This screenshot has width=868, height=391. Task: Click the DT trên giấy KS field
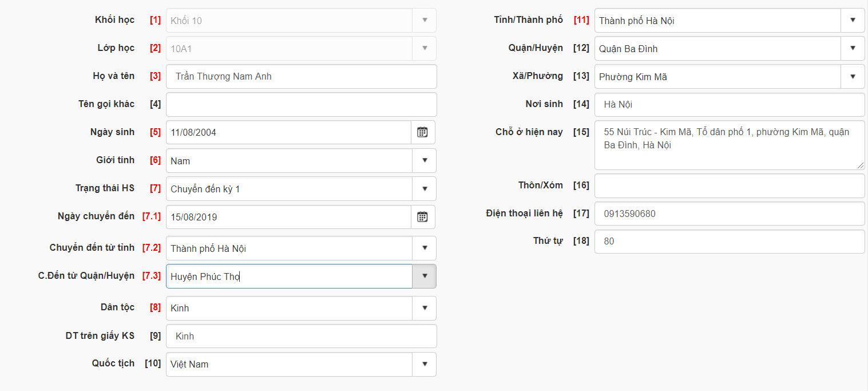click(301, 336)
